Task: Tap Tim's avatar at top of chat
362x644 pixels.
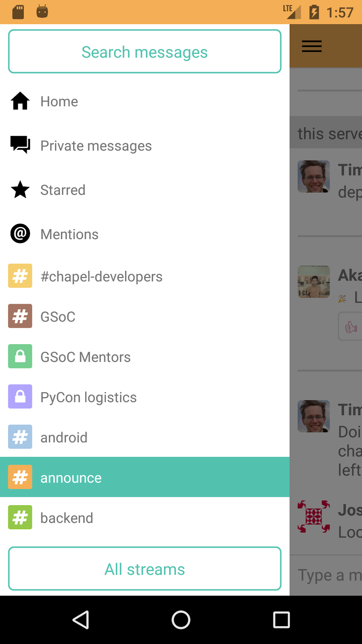Action: pyautogui.click(x=314, y=177)
